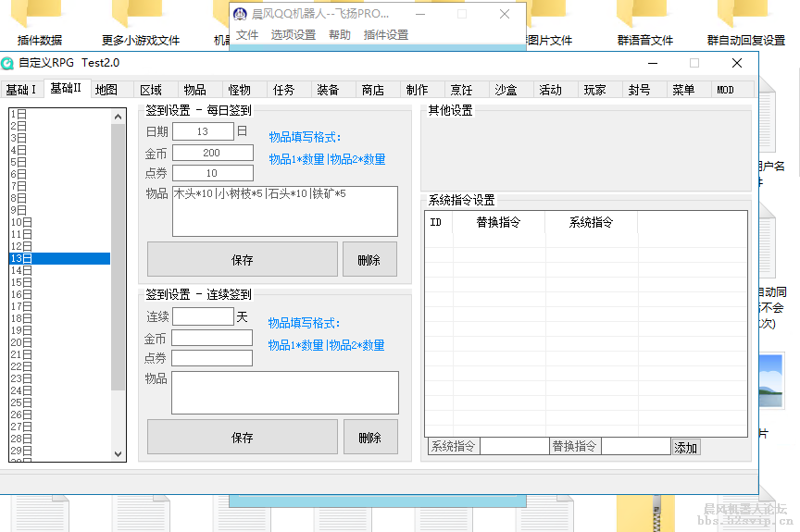800x532 pixels.
Task: Open the 群语音文件 desktop folder
Action: 644,23
